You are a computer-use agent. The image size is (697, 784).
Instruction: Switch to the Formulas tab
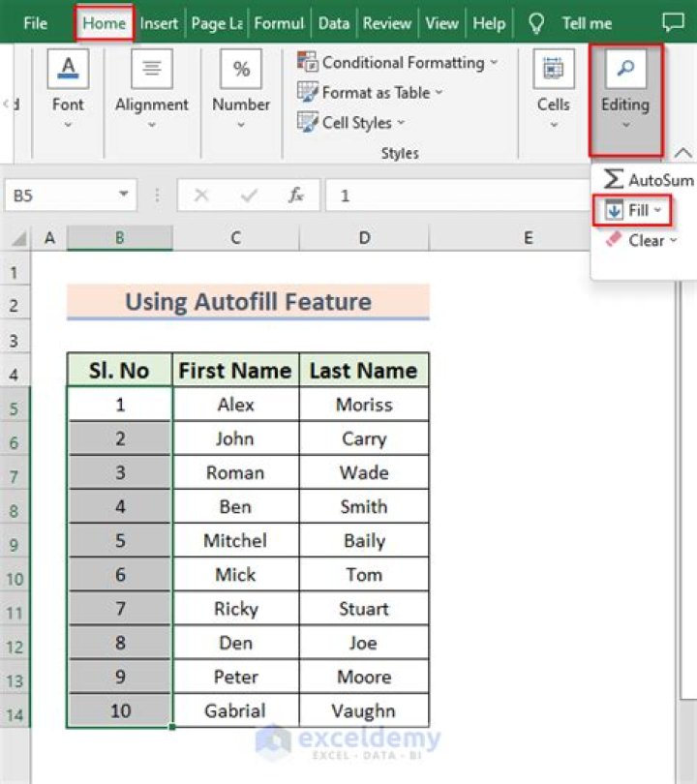(x=279, y=23)
